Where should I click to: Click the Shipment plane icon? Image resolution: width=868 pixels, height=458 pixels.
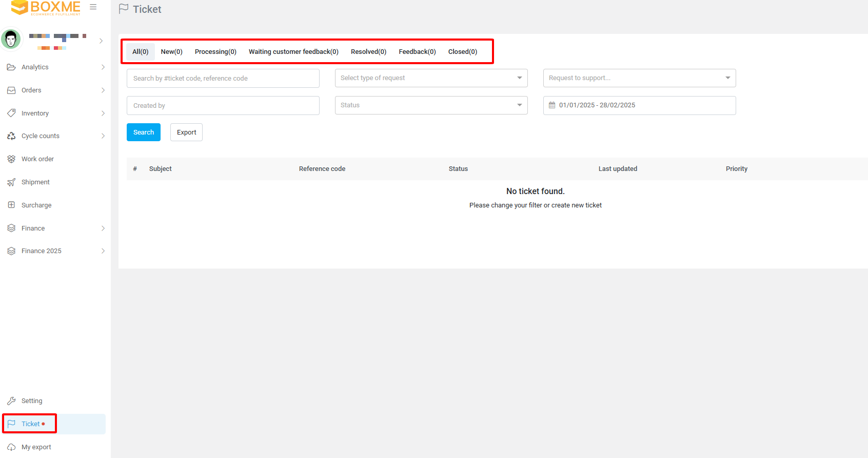[11, 182]
